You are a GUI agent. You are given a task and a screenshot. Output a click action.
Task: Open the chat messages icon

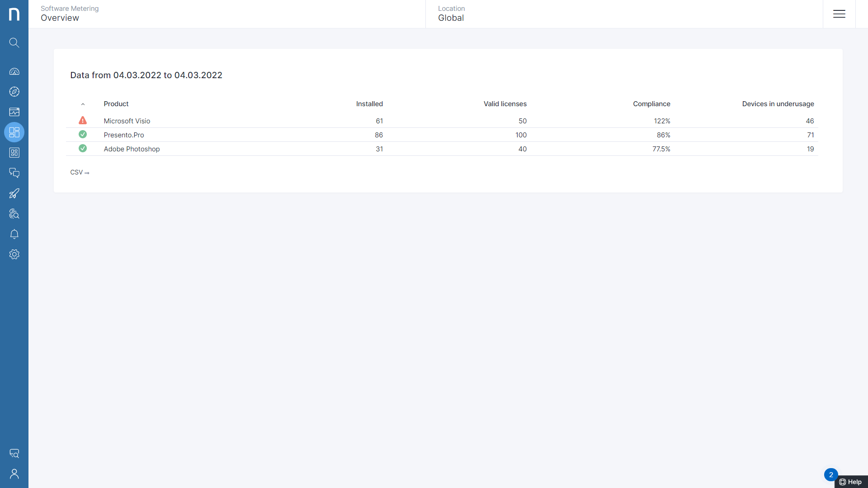[14, 173]
